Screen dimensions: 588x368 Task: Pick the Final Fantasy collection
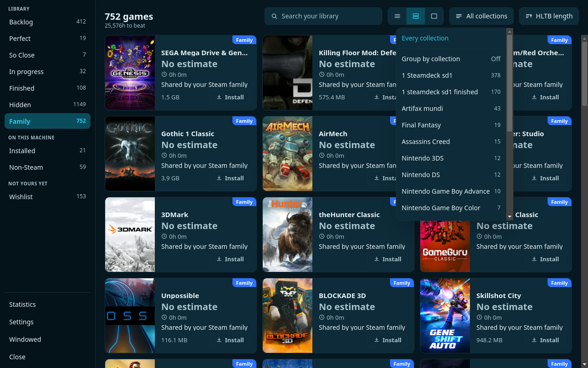(451, 125)
